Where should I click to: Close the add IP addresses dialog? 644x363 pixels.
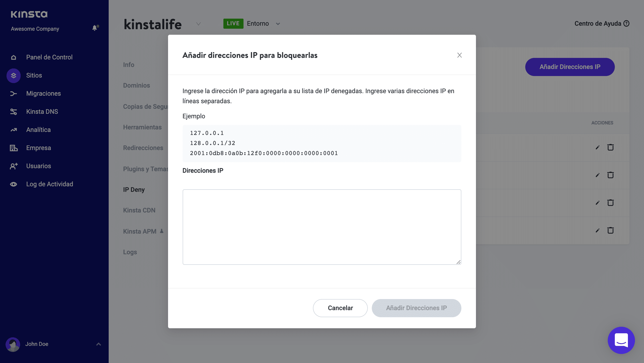459,55
